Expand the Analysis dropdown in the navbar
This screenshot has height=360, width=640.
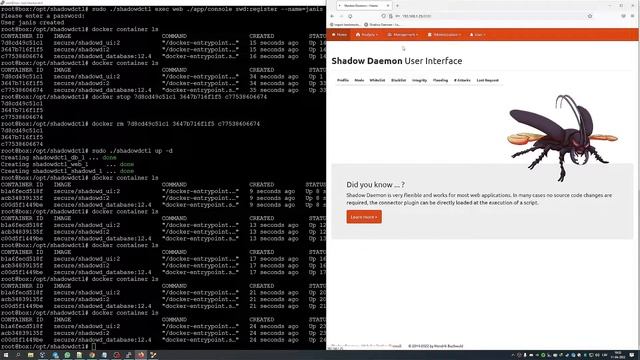pos(367,35)
